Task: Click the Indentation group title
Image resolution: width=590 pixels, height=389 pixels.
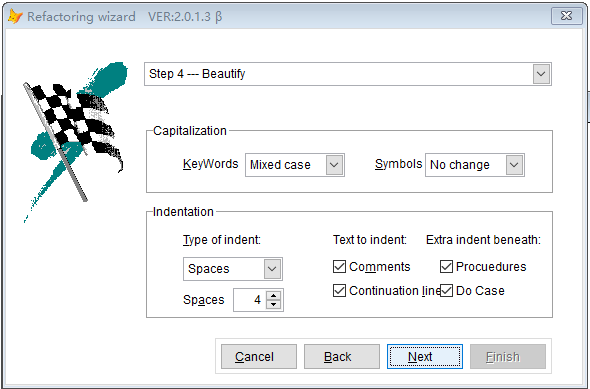Action: pos(183,212)
